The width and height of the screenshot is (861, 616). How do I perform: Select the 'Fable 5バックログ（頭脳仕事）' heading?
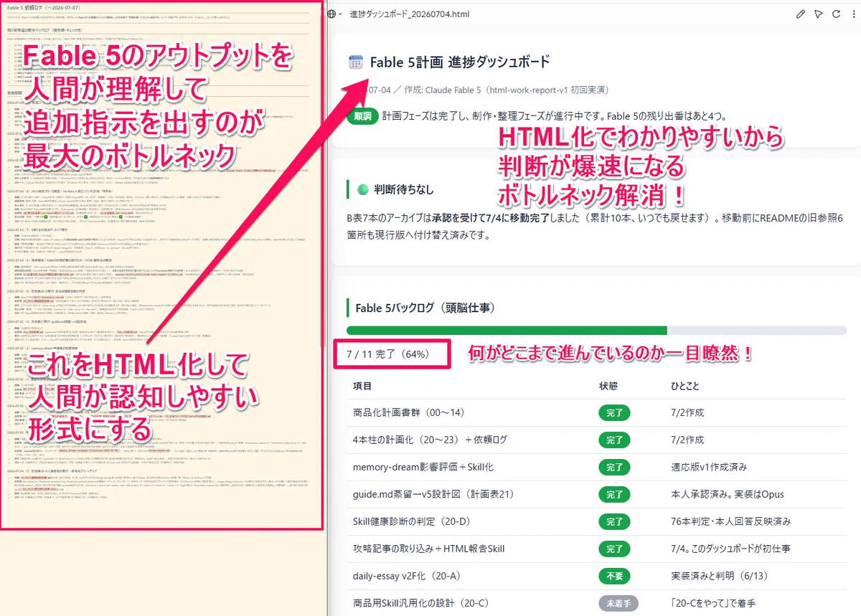click(424, 308)
